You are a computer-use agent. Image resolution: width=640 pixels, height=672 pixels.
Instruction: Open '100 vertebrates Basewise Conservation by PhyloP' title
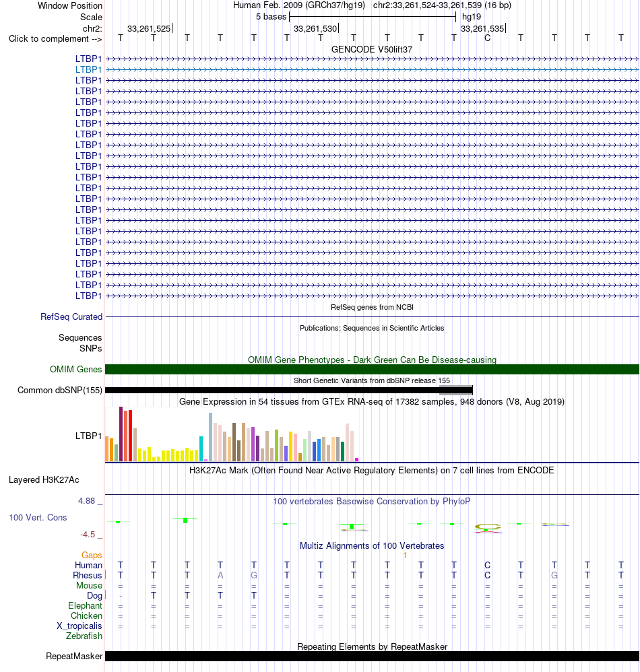(372, 501)
